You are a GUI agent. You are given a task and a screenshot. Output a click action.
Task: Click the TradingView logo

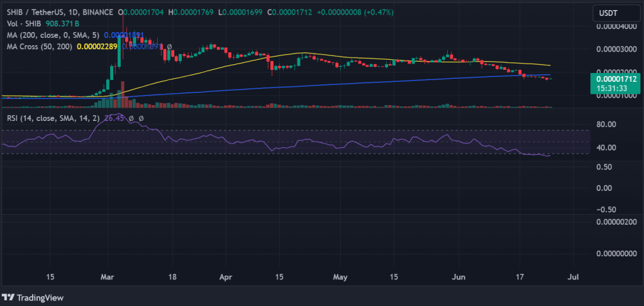pyautogui.click(x=33, y=297)
